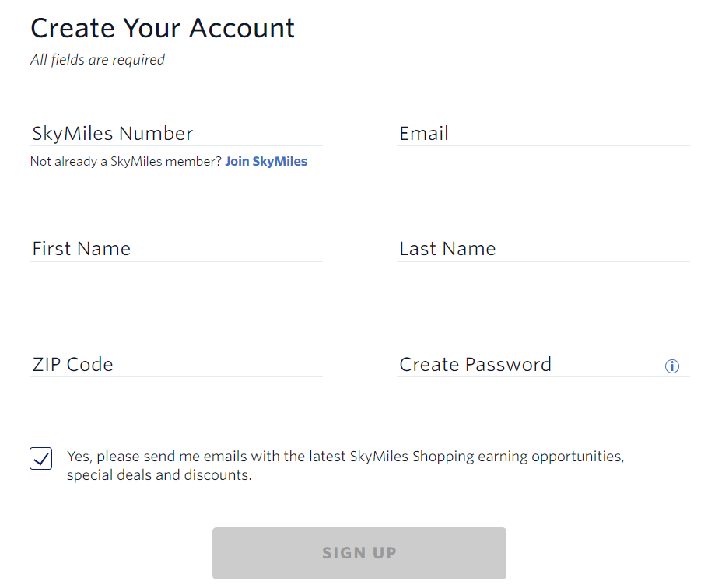Click the 'Not already a SkyMiles member?' text

click(124, 161)
